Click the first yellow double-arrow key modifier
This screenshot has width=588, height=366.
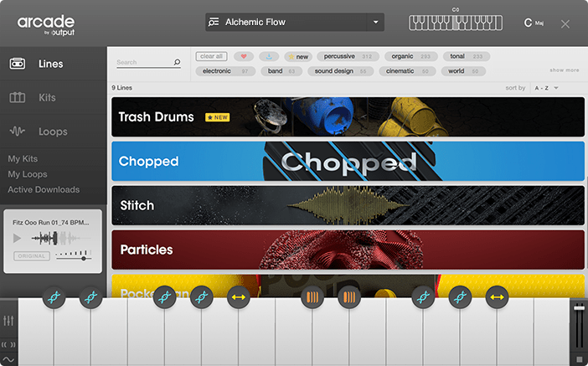click(239, 297)
